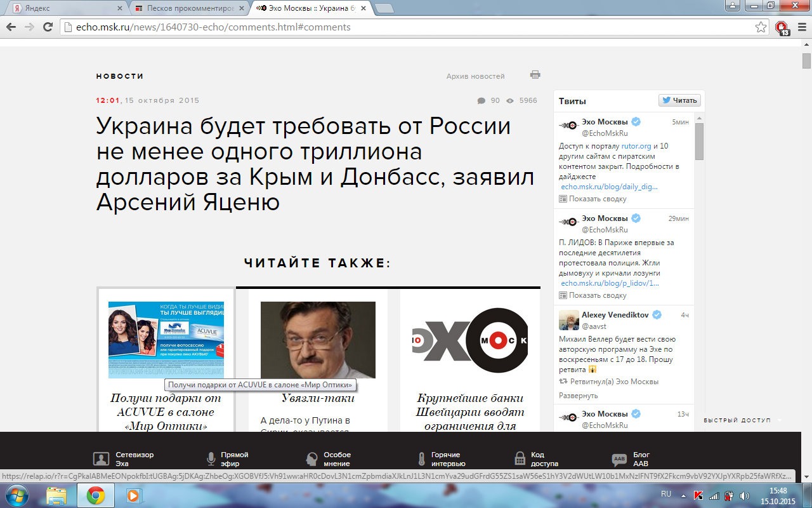Screen dimensions: 812x508
Task: Click the Twitter widget scrollbar thumb
Action: pyautogui.click(x=699, y=141)
